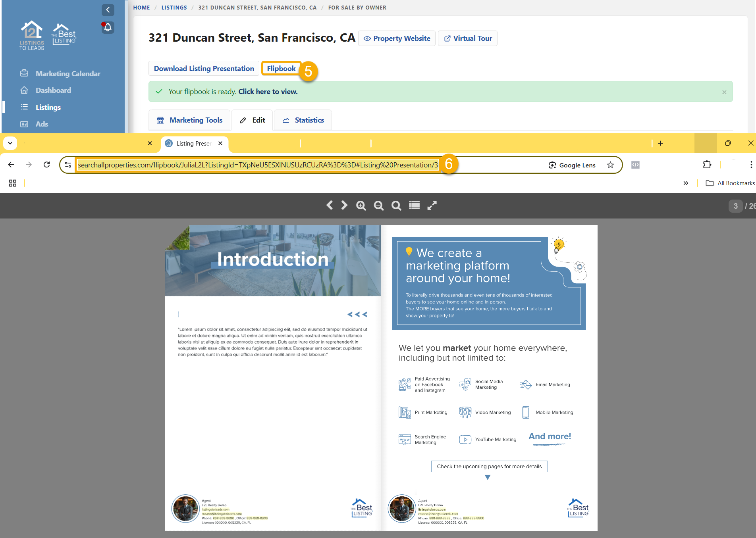Screen dimensions: 756x538
Task: Dismiss the flipbook ready notification
Action: tap(724, 92)
